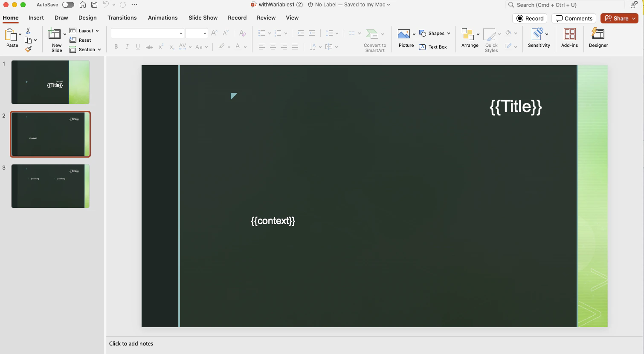The image size is (644, 354).
Task: Select slide 1 thumbnail
Action: [x=50, y=82]
